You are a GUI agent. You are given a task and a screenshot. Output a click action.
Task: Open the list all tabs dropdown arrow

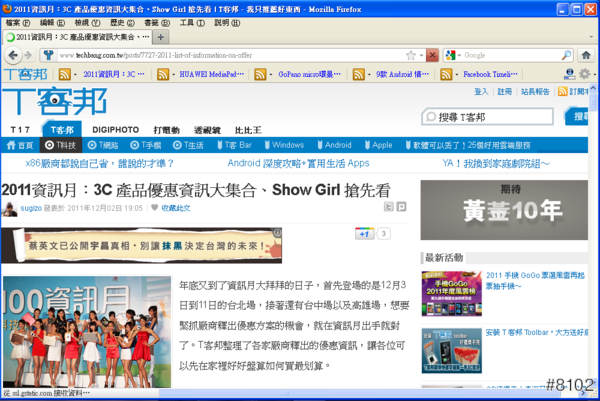coord(592,37)
